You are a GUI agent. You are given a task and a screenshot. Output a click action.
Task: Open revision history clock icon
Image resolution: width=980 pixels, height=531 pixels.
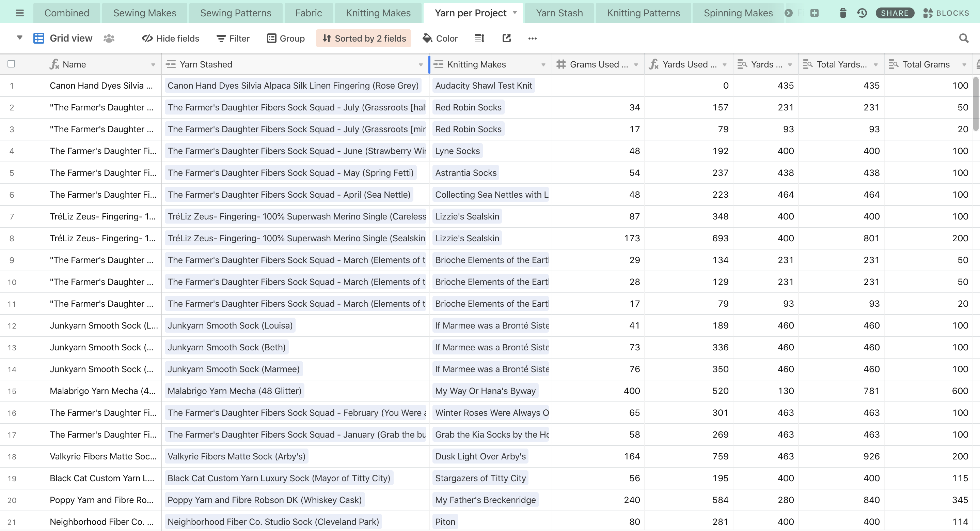point(862,13)
